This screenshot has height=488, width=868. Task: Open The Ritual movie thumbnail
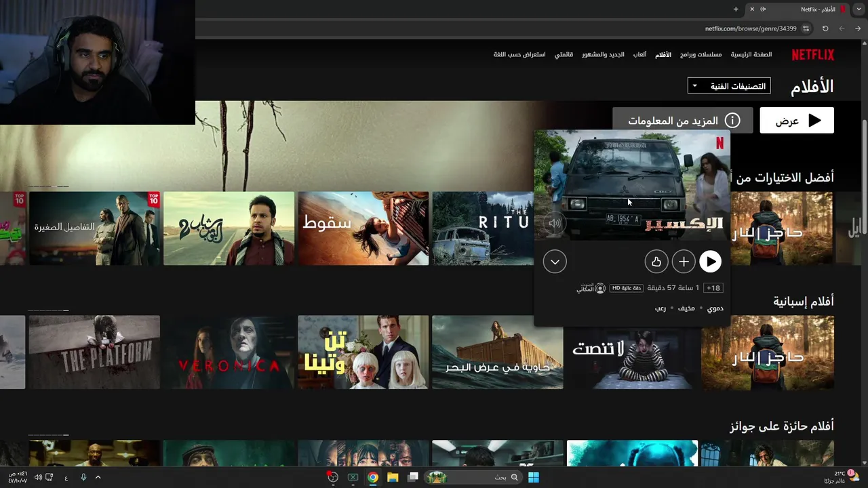pyautogui.click(x=483, y=228)
